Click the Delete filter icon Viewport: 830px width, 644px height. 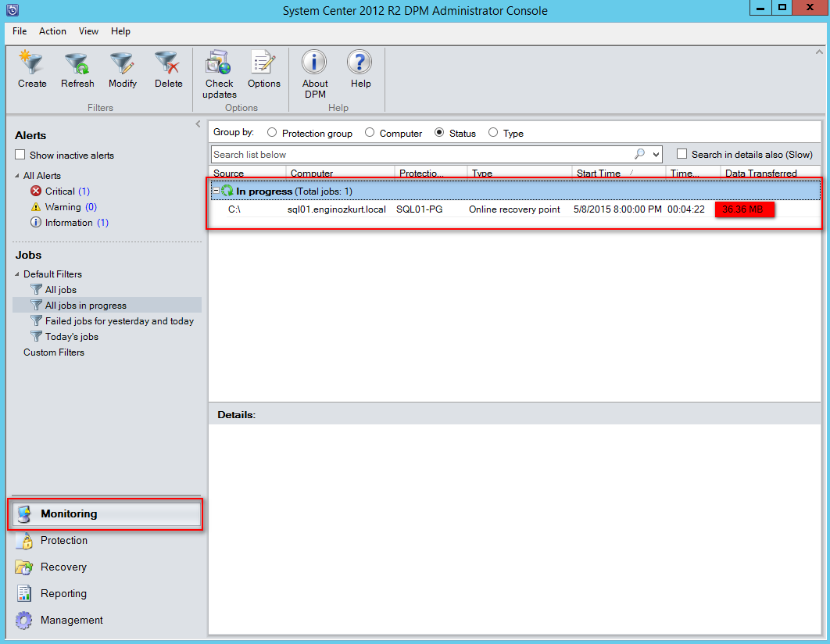pyautogui.click(x=167, y=63)
